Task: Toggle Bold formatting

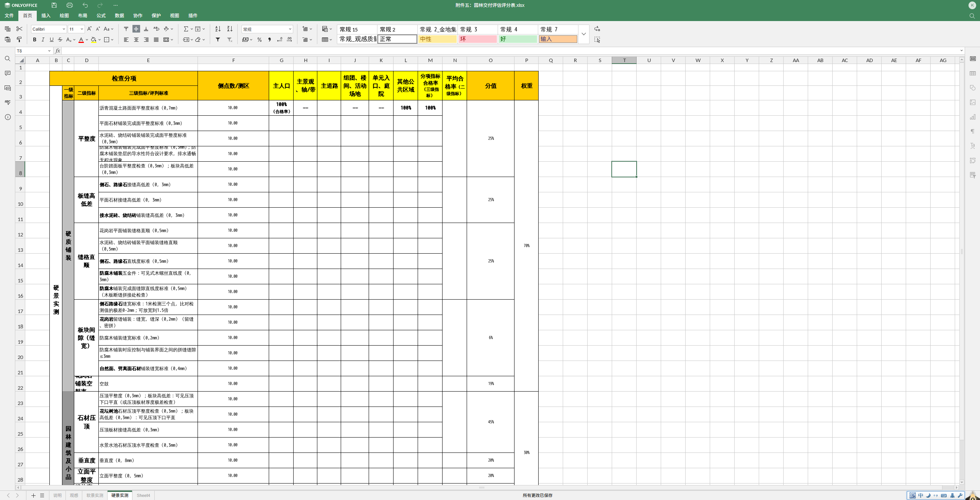Action: point(34,39)
